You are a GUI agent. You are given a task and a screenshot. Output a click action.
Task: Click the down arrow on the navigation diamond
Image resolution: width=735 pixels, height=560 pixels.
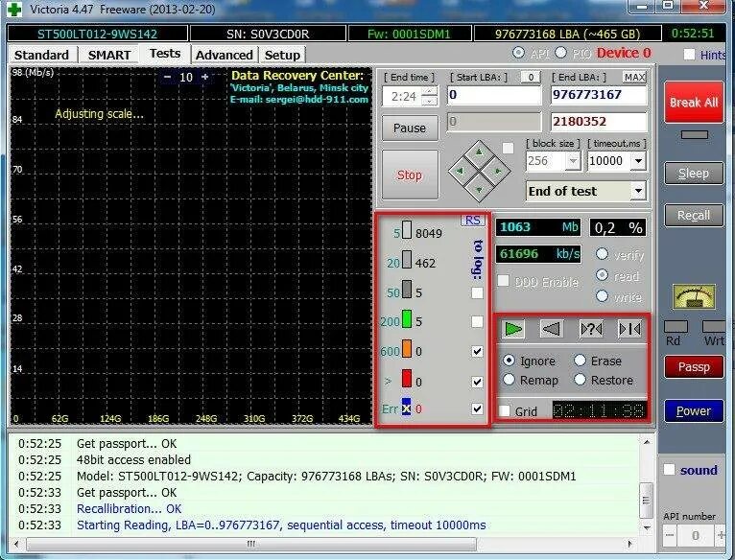pyautogui.click(x=479, y=190)
